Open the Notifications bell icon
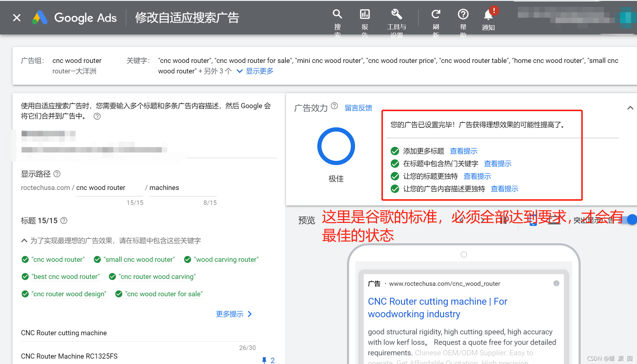 pos(488,15)
